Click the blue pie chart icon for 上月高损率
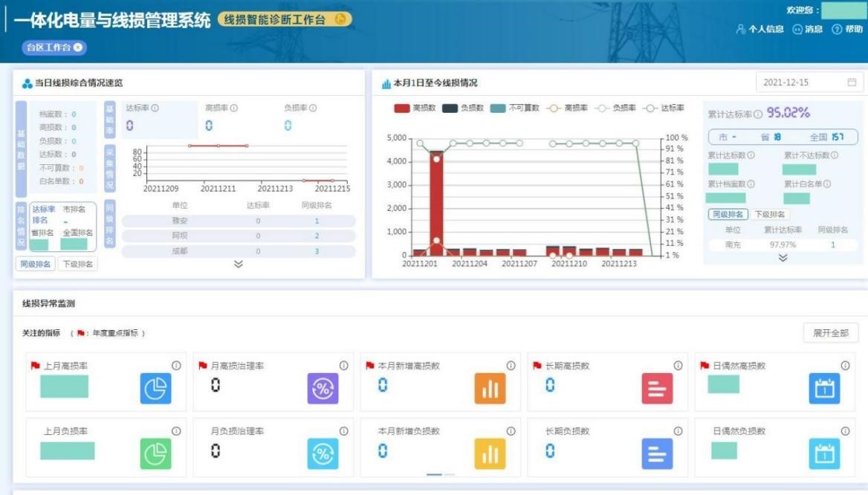Viewport: 868px width, 495px height. click(155, 389)
